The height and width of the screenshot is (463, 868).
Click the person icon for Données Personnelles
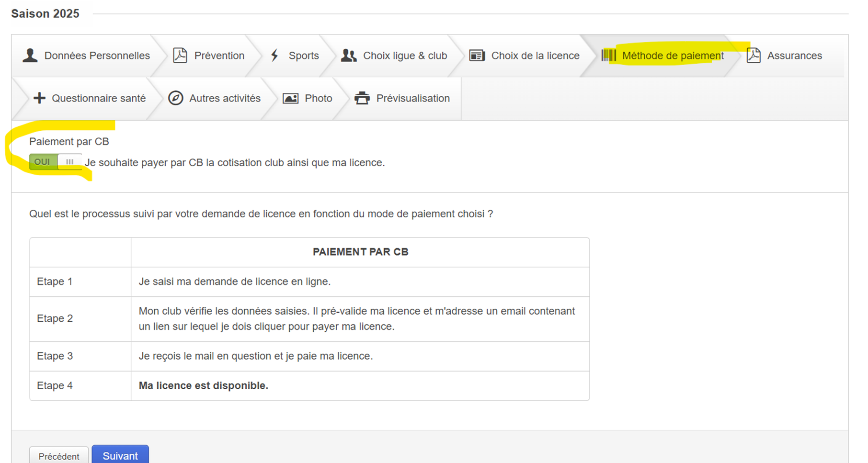pos(30,56)
